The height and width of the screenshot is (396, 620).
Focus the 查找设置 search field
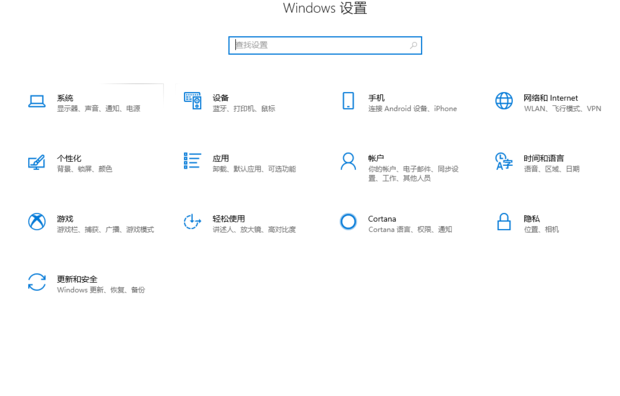[x=325, y=45]
